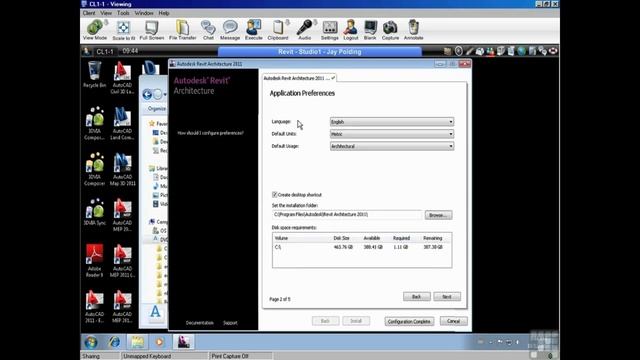Viewport: 640px width, 360px height.
Task: Click the Execute toolbar icon
Action: coord(253,30)
